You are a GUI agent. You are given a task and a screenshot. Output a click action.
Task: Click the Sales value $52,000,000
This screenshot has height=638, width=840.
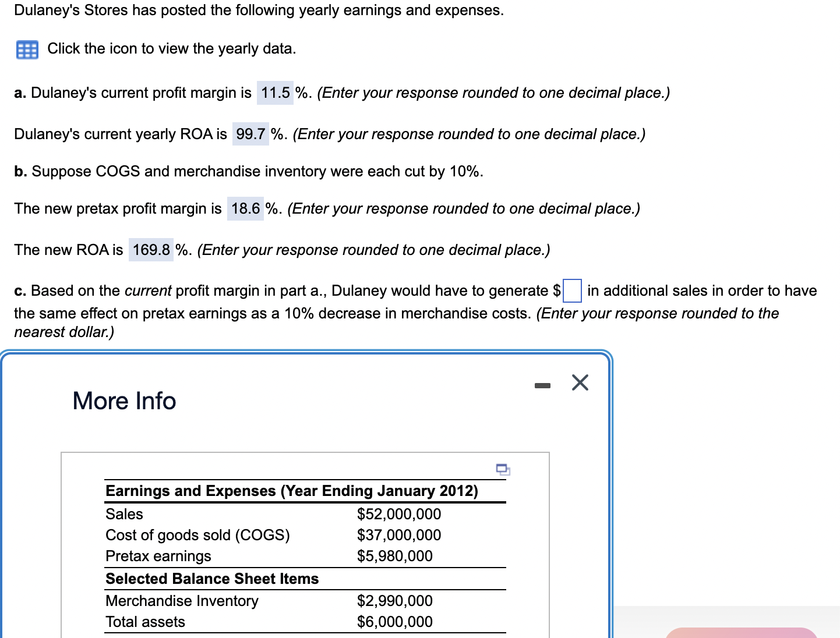tap(399, 514)
